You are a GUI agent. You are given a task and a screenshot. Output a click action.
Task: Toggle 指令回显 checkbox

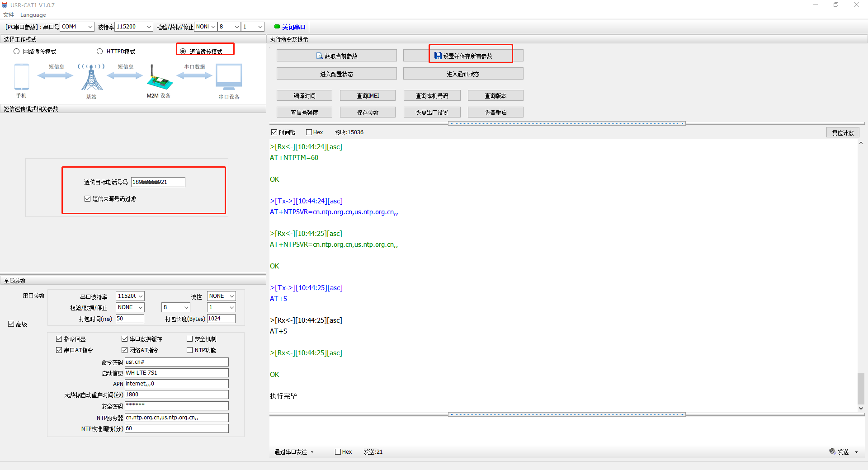coord(59,339)
